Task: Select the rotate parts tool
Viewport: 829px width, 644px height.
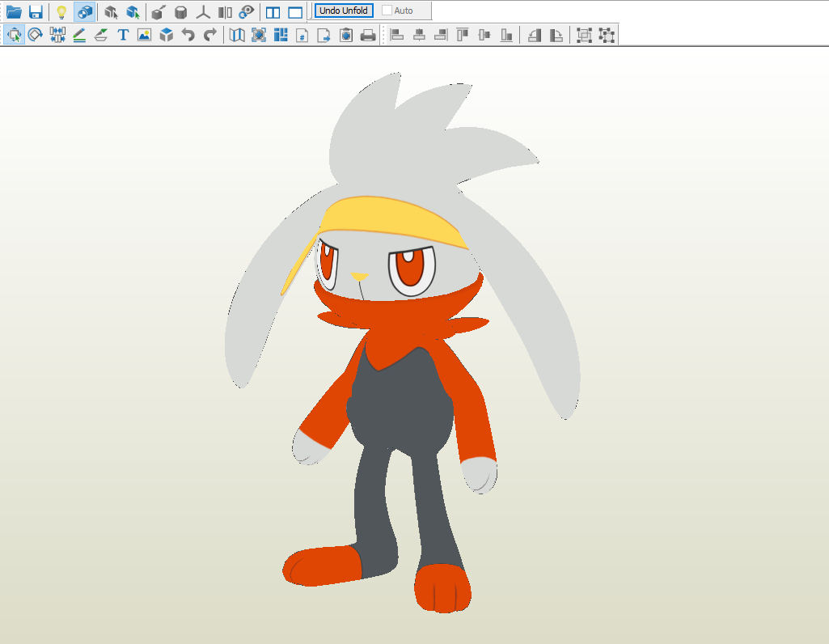Action: pos(36,35)
